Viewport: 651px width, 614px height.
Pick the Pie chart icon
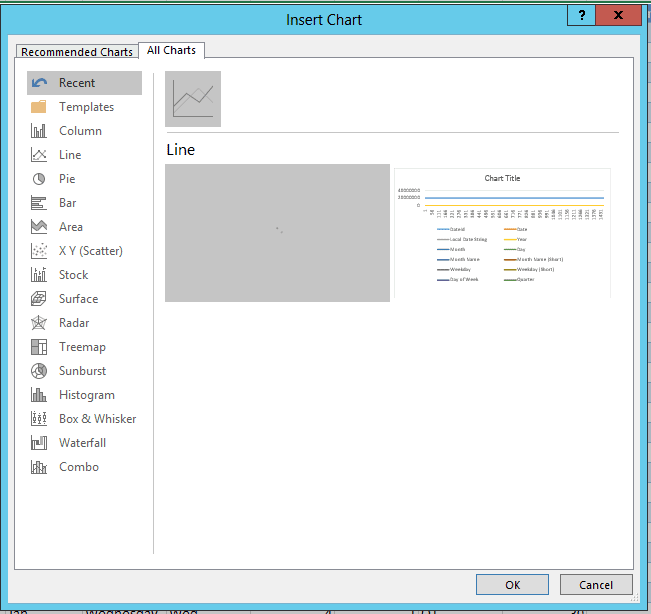click(x=39, y=179)
